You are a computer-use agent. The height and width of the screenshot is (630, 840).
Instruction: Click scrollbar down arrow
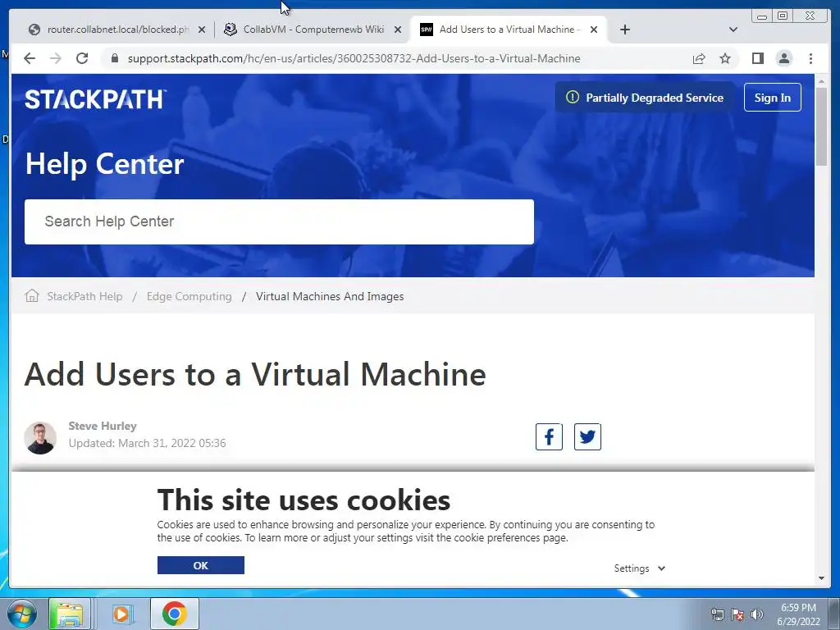821,578
